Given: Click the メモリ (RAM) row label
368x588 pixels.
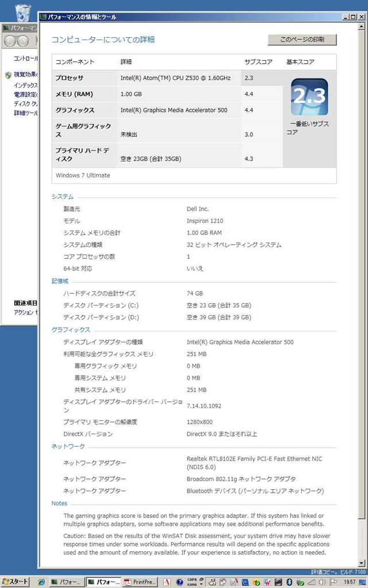Looking at the screenshot, I should click(74, 94).
